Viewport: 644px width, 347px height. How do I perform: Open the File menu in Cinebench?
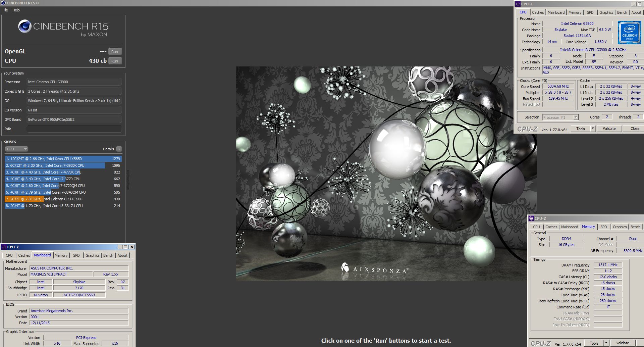[5, 10]
